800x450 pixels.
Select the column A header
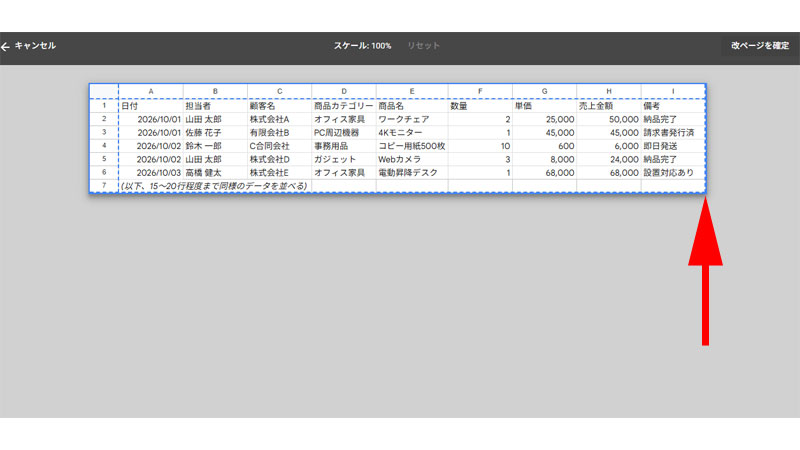tap(151, 91)
